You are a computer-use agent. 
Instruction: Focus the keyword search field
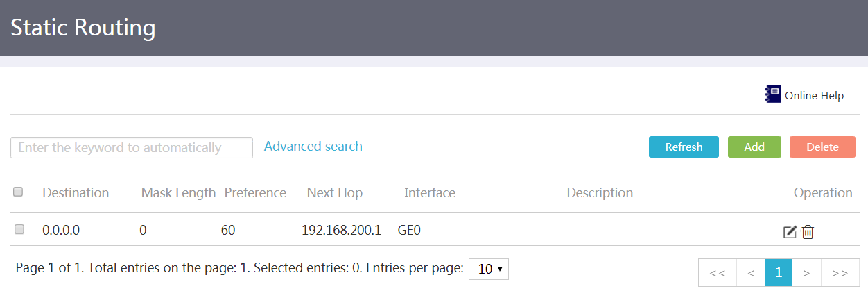(x=132, y=147)
